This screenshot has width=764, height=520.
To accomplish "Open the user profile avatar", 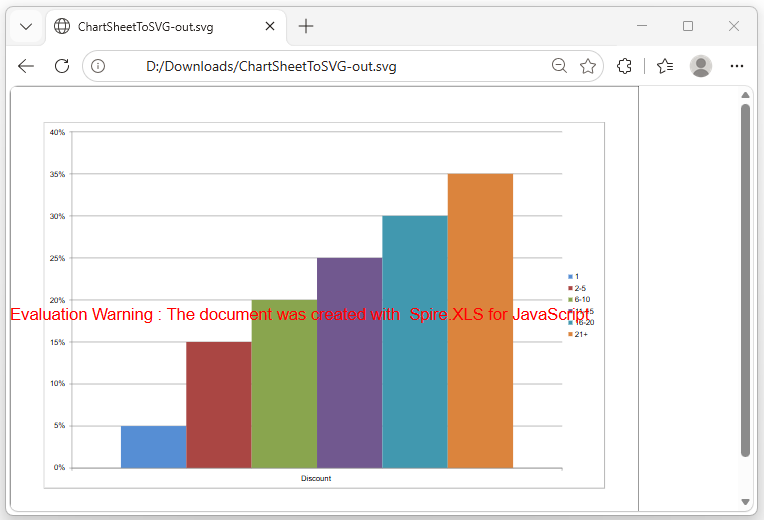I will 701,66.
